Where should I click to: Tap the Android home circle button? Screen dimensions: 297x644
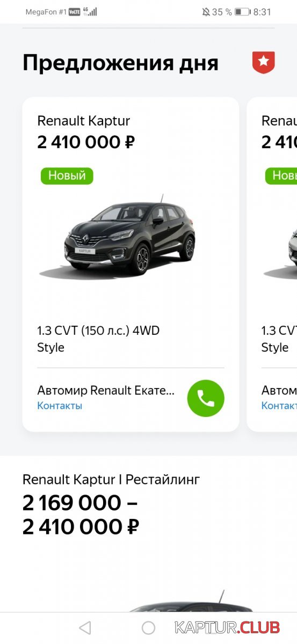tap(148, 627)
